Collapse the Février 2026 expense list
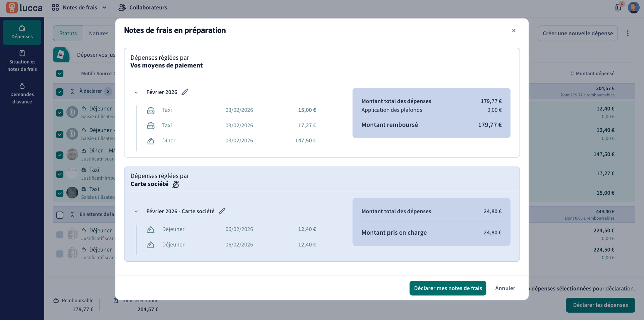Image resolution: width=644 pixels, height=320 pixels. [x=136, y=92]
